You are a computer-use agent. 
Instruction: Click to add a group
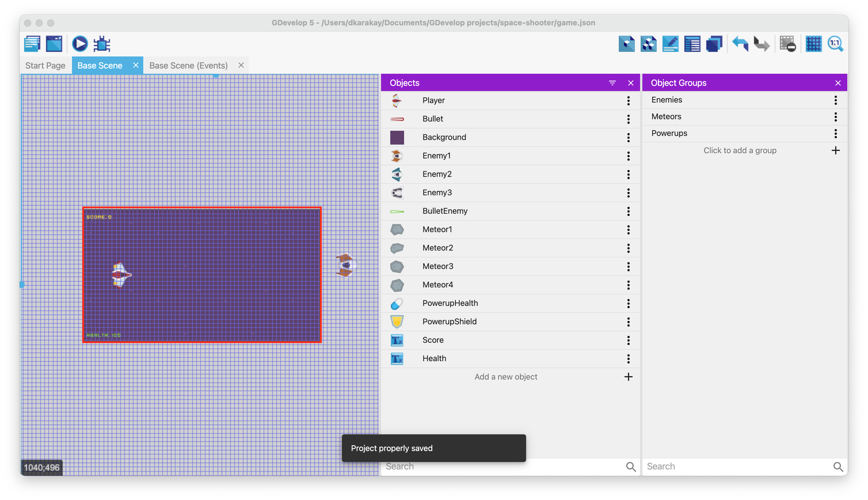[x=740, y=150]
